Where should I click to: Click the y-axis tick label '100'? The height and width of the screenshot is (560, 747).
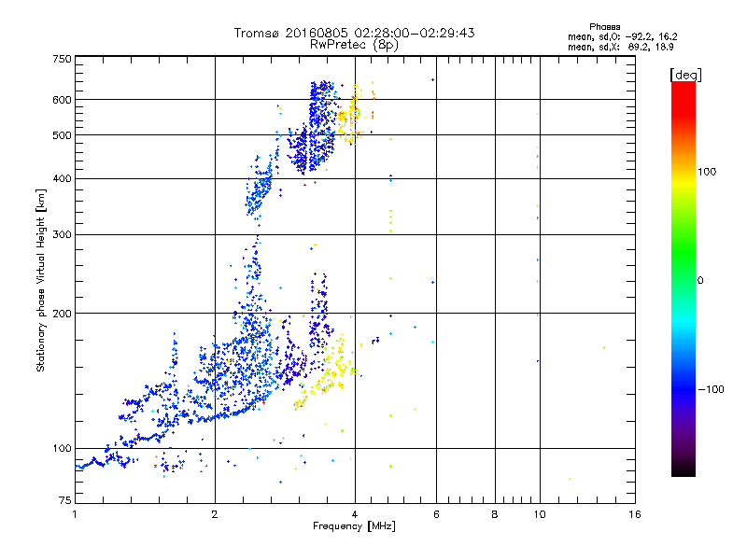[x=62, y=448]
